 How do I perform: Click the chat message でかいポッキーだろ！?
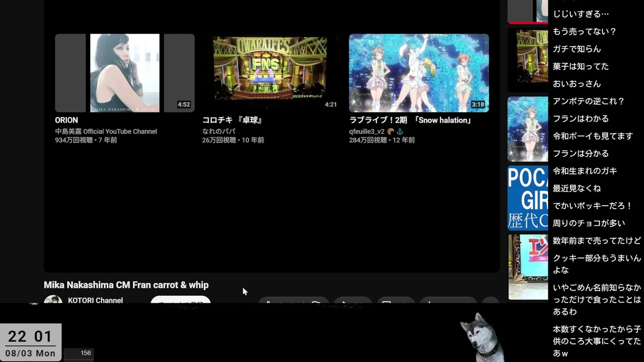point(593,206)
